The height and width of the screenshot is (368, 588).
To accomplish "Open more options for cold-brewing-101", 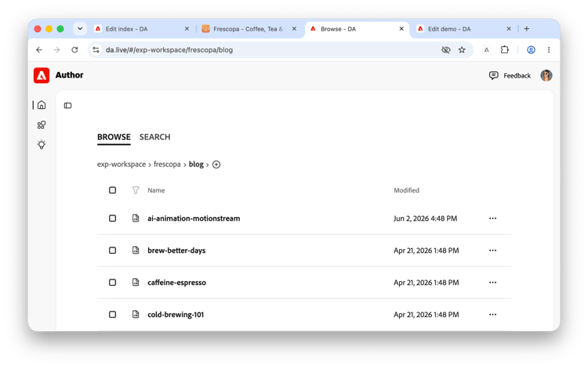I will pyautogui.click(x=493, y=315).
